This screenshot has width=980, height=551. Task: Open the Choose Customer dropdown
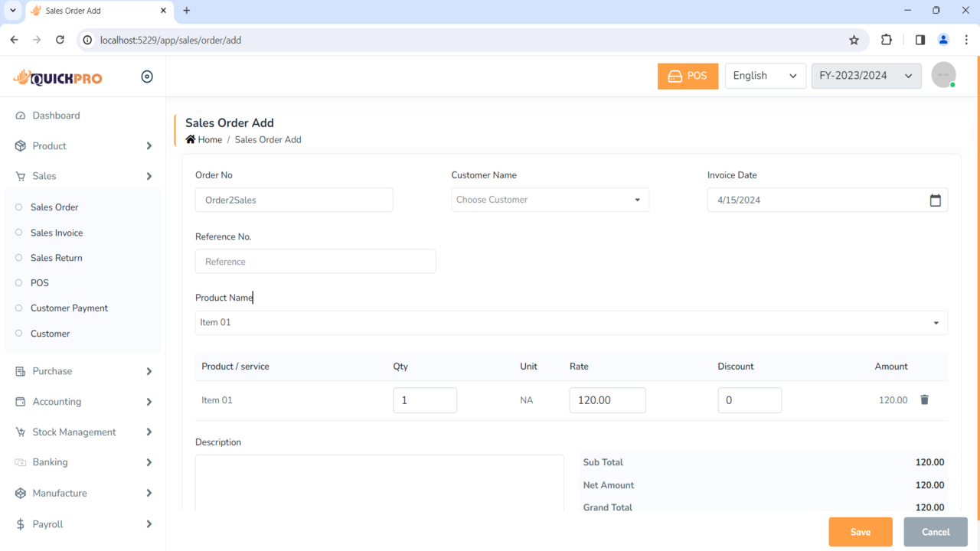(x=550, y=200)
